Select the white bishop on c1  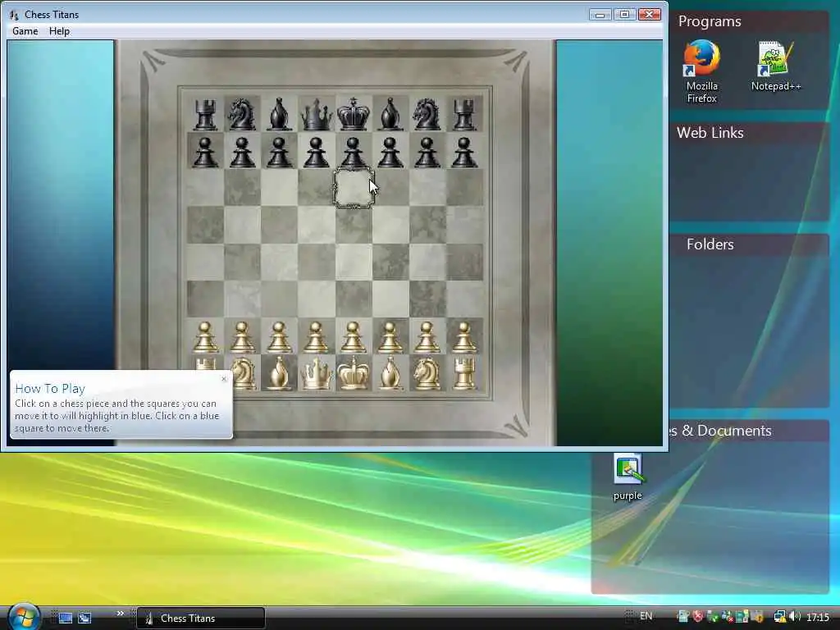point(279,373)
